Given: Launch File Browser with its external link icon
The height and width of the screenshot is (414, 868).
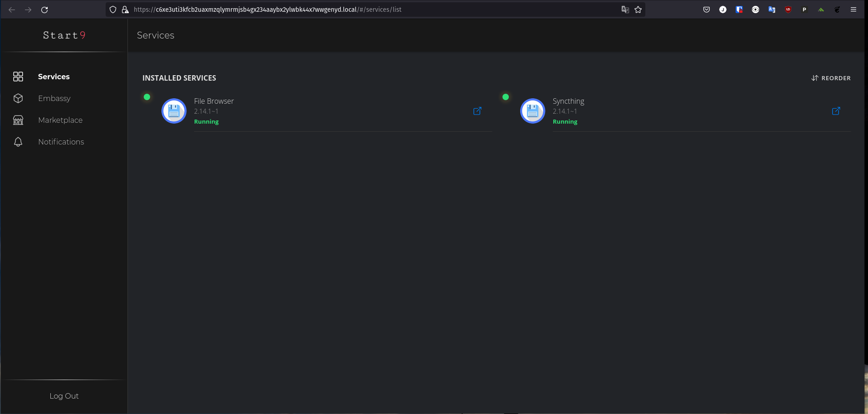Looking at the screenshot, I should (477, 111).
